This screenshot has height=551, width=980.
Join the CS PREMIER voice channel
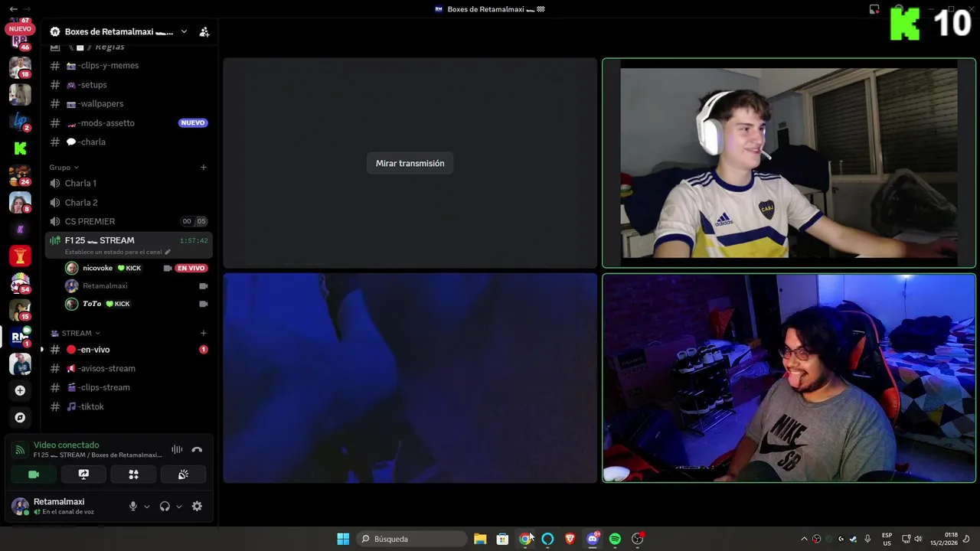[129, 222]
